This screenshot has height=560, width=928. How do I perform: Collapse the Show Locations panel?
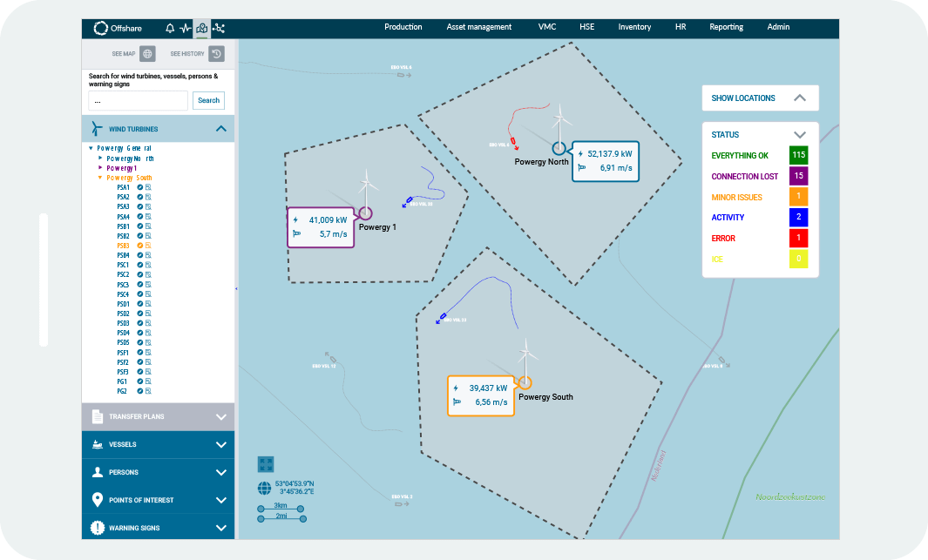pos(800,98)
